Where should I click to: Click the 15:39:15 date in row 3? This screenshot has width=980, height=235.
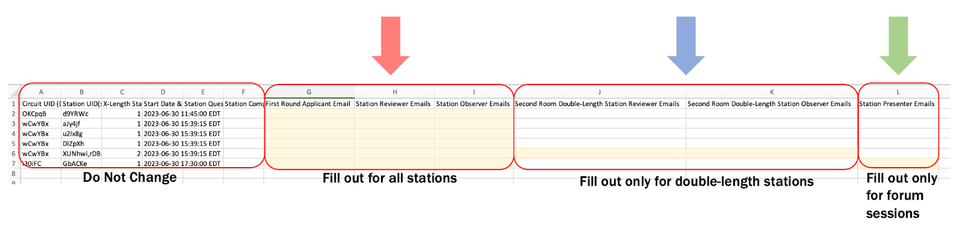[182, 124]
